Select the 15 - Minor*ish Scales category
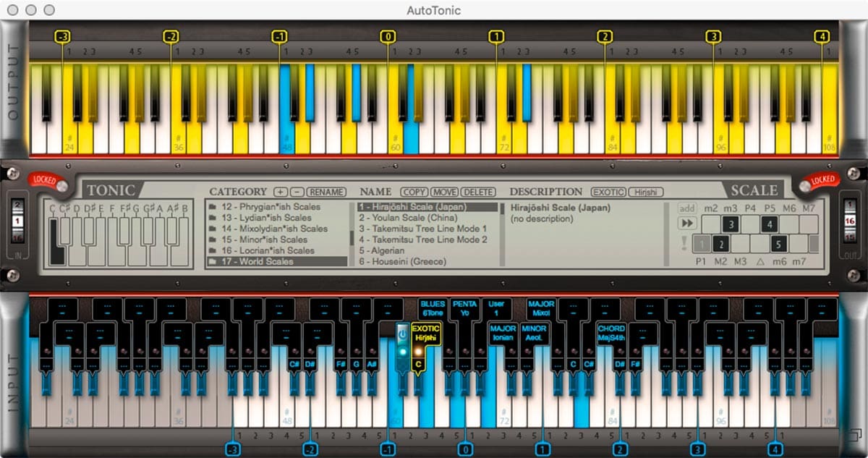 tap(278, 239)
